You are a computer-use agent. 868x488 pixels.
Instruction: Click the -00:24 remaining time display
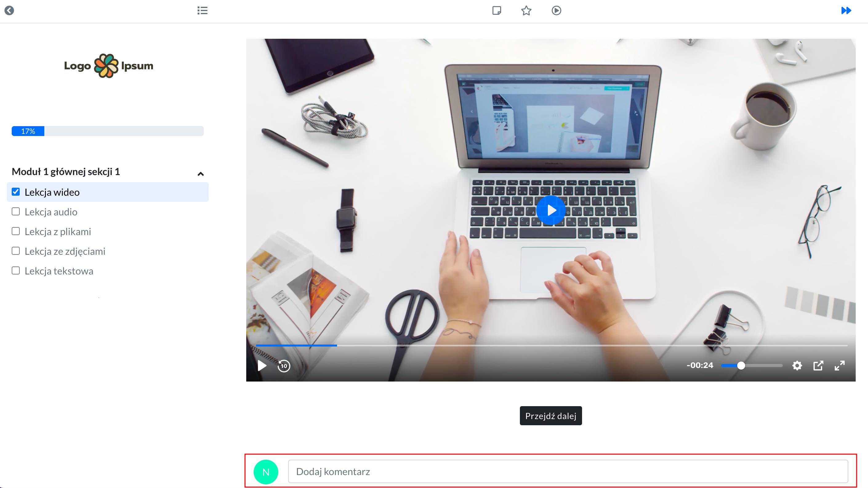click(700, 366)
